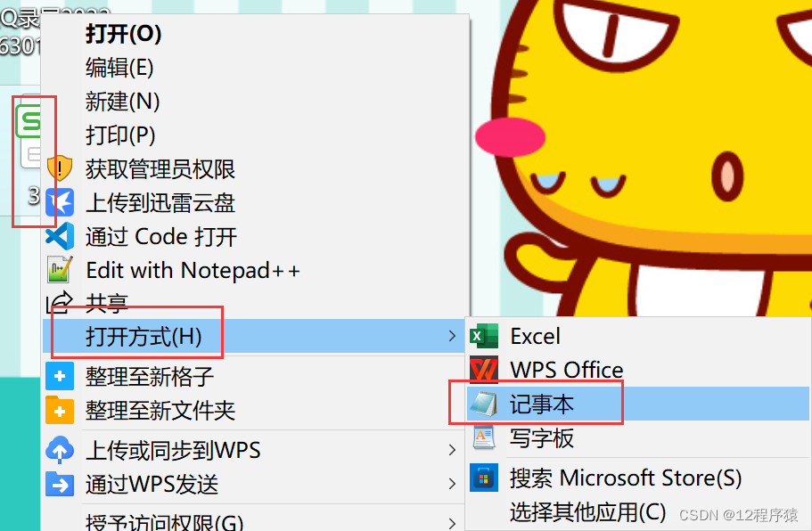The height and width of the screenshot is (531, 812).
Task: Expand arrow on 打开方式(H) row
Action: click(452, 336)
